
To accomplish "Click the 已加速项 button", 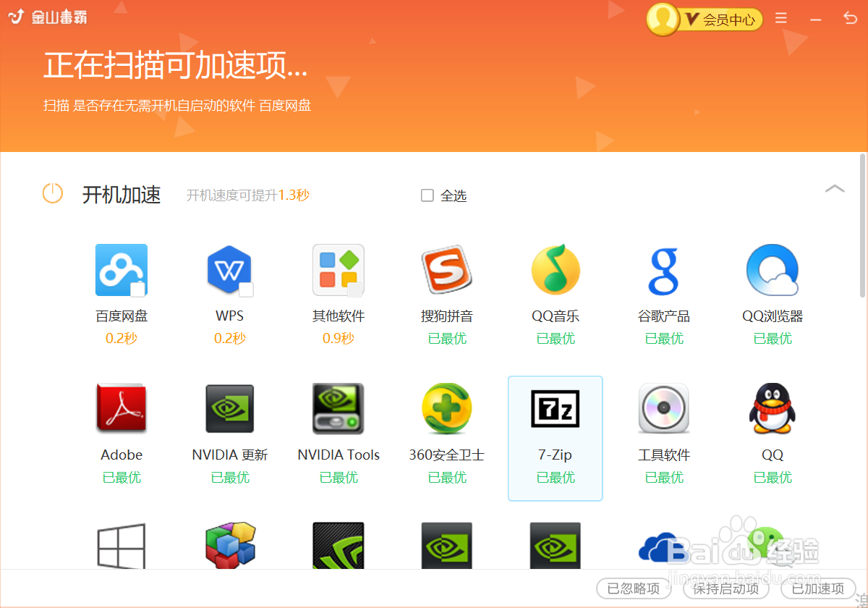I will [818, 588].
